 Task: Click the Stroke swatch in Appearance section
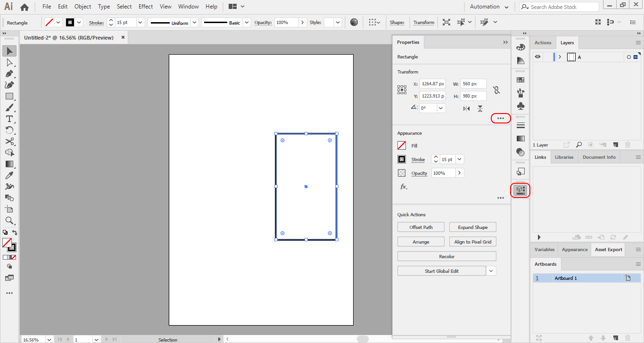pyautogui.click(x=402, y=159)
